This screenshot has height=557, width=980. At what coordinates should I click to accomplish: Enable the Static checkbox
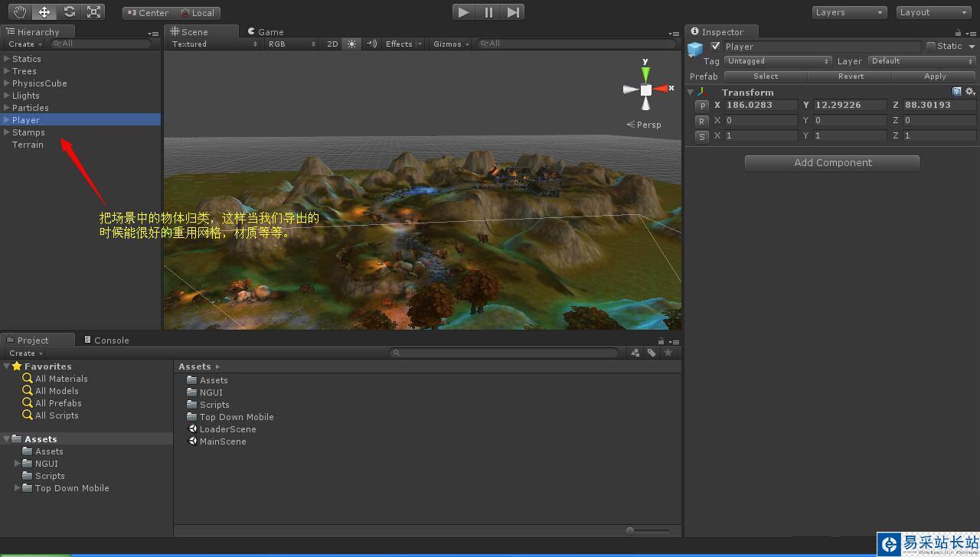coord(931,46)
